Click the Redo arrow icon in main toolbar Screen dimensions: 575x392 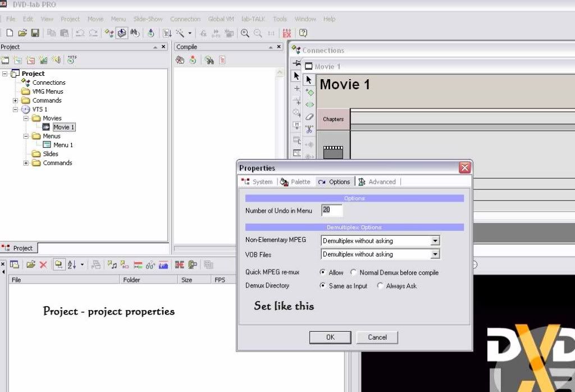[93, 33]
